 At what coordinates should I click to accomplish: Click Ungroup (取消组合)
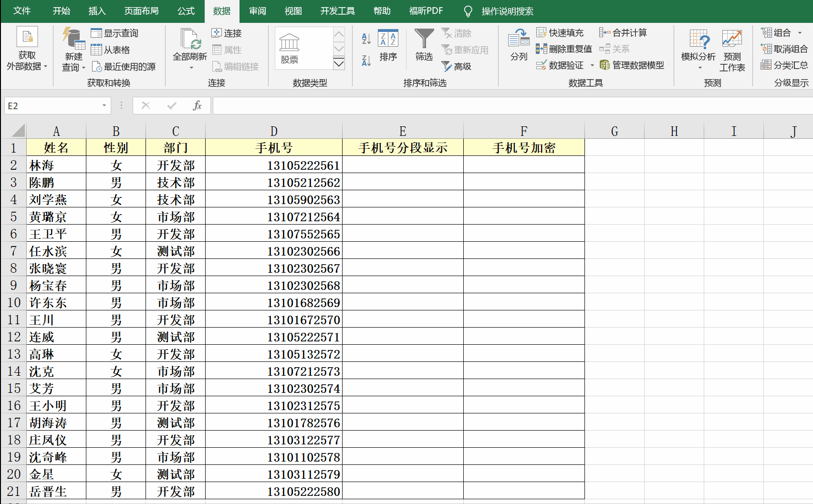pyautogui.click(x=784, y=49)
